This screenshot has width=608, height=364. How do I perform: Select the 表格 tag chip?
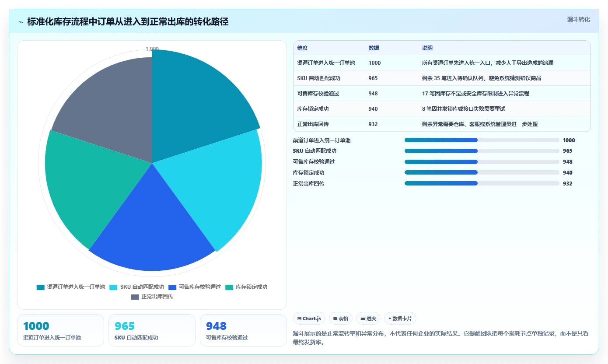click(x=341, y=318)
